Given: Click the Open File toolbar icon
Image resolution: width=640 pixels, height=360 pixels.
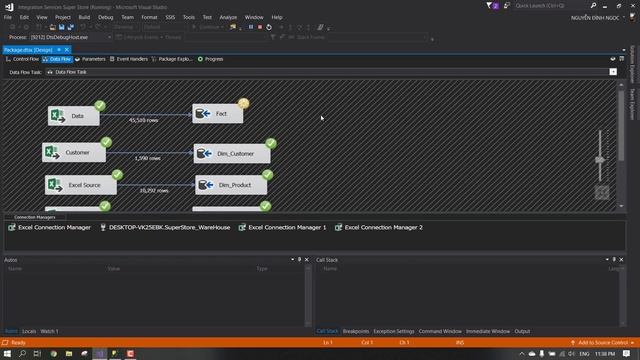Looking at the screenshot, I should pos(52,27).
